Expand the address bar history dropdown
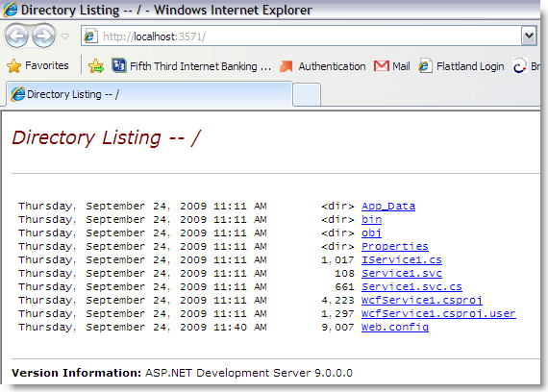 (x=529, y=36)
